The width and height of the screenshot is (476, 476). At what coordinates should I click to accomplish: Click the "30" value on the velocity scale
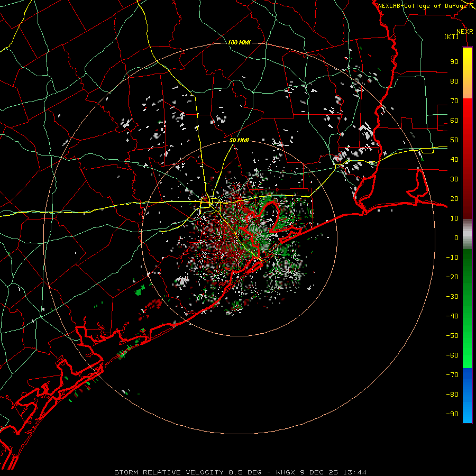454,179
